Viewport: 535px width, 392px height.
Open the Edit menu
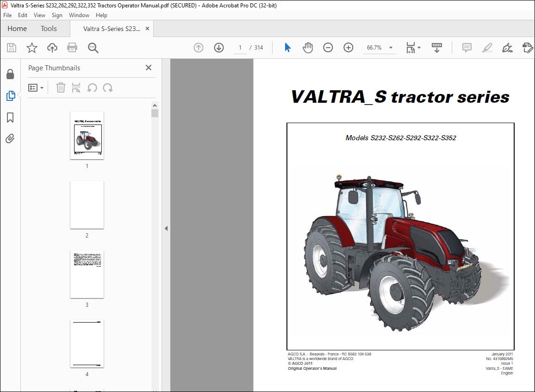click(x=23, y=15)
